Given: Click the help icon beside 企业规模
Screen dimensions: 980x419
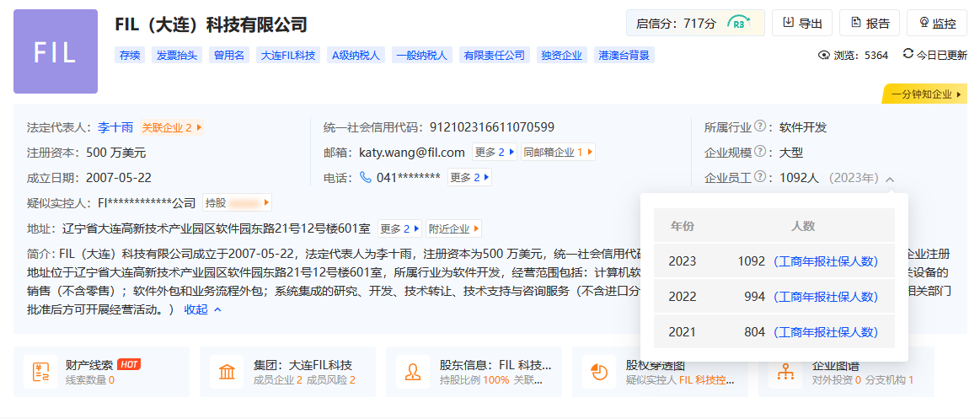Looking at the screenshot, I should point(760,152).
